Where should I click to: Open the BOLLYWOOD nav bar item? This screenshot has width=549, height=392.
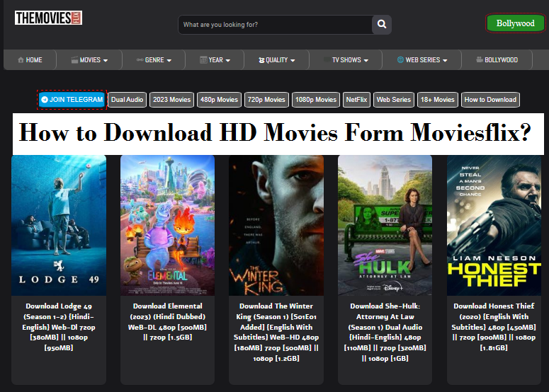click(497, 60)
